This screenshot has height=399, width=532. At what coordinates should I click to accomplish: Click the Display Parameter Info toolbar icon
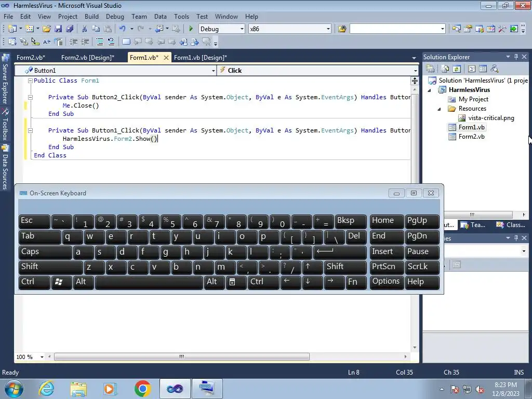coord(24,42)
